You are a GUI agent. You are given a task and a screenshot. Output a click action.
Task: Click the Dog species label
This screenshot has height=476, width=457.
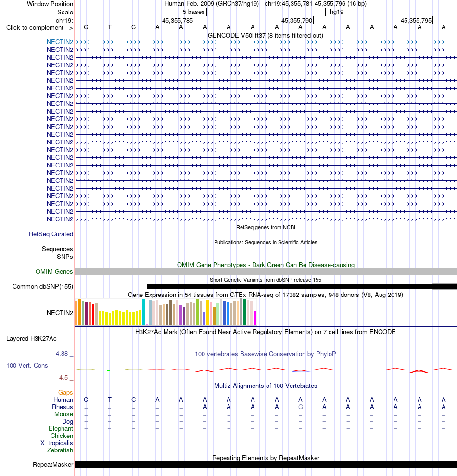tap(68, 421)
